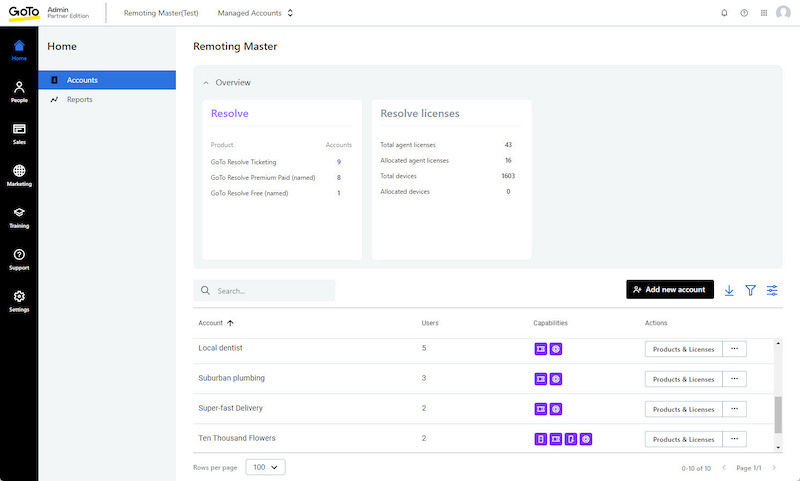Image resolution: width=800 pixels, height=481 pixels.
Task: Click the help question mark icon
Action: 744,13
